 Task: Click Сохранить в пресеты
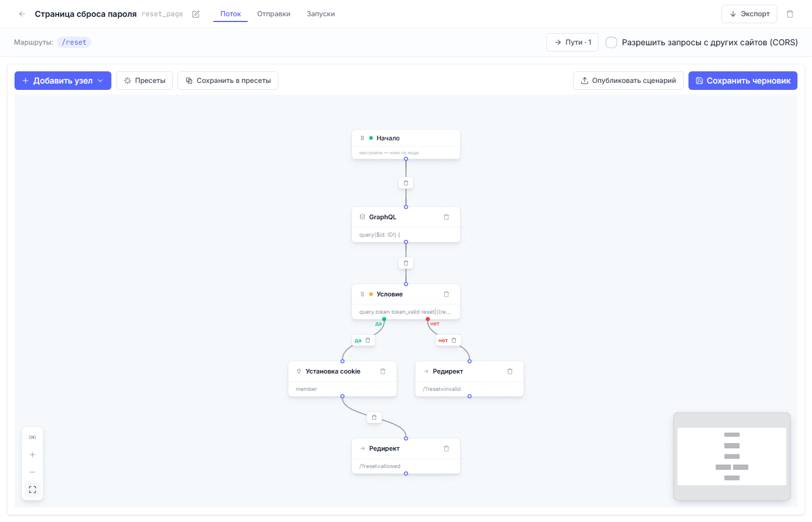tap(228, 81)
